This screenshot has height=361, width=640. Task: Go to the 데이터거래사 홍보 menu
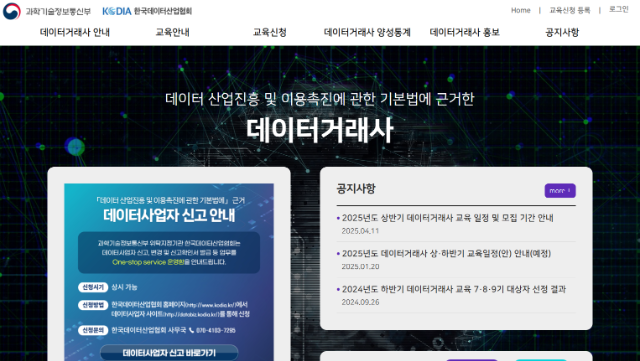click(464, 32)
